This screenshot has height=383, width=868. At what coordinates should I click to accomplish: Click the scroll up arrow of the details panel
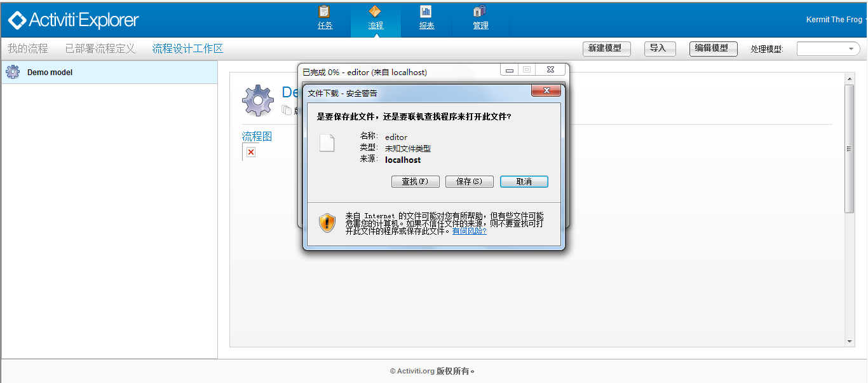tap(850, 79)
